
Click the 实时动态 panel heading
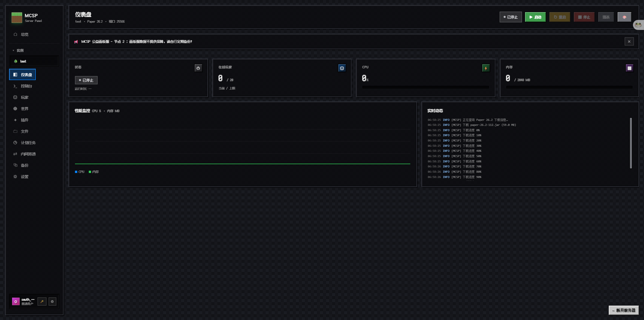pos(435,111)
